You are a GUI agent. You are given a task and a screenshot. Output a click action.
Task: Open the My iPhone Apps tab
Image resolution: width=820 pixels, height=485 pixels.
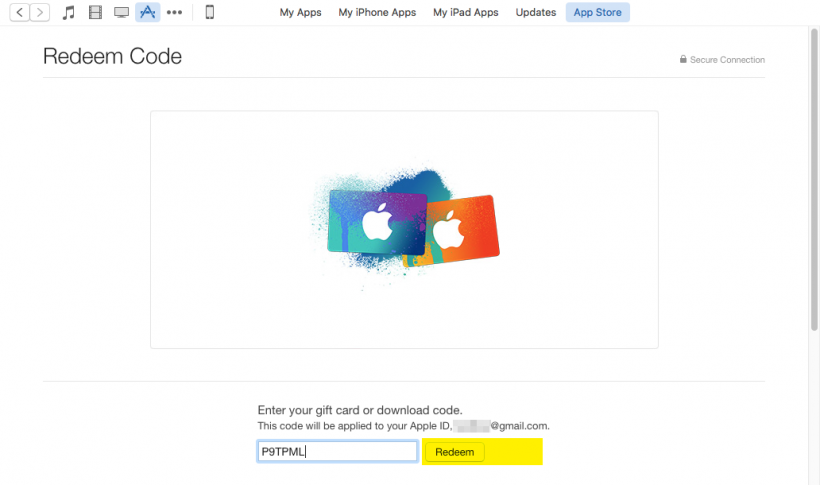coord(377,13)
